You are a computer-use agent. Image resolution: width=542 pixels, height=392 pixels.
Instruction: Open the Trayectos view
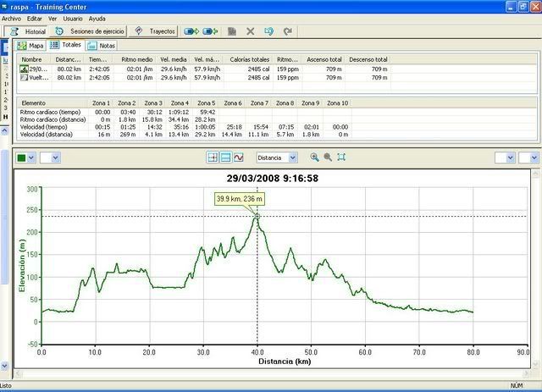pyautogui.click(x=153, y=31)
